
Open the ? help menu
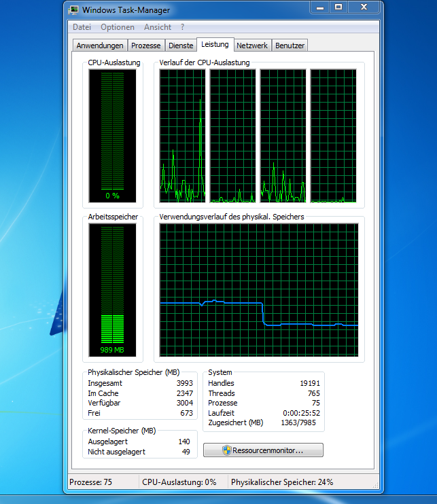click(182, 27)
